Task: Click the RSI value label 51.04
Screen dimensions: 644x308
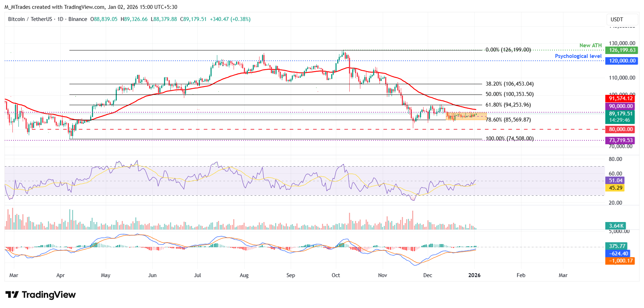Action: (x=615, y=180)
